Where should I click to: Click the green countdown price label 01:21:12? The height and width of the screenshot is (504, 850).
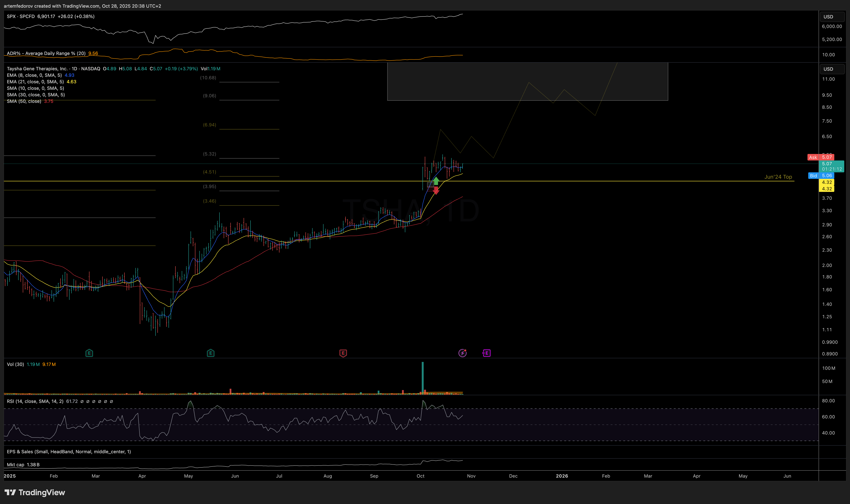pyautogui.click(x=832, y=166)
